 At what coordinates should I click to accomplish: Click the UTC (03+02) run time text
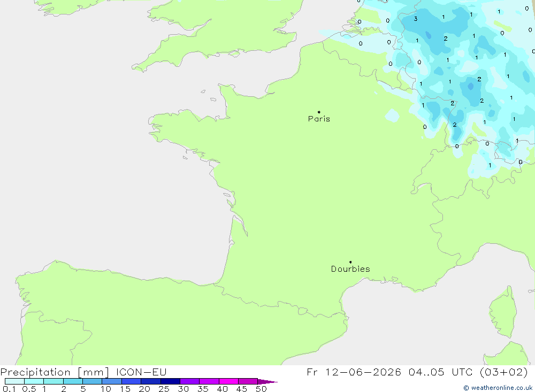(490, 372)
